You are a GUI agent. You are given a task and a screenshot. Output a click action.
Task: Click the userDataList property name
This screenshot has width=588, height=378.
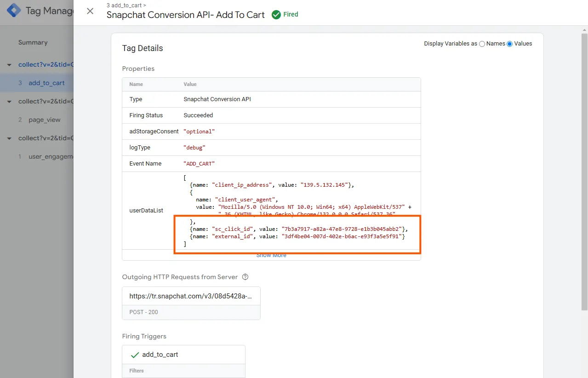146,211
